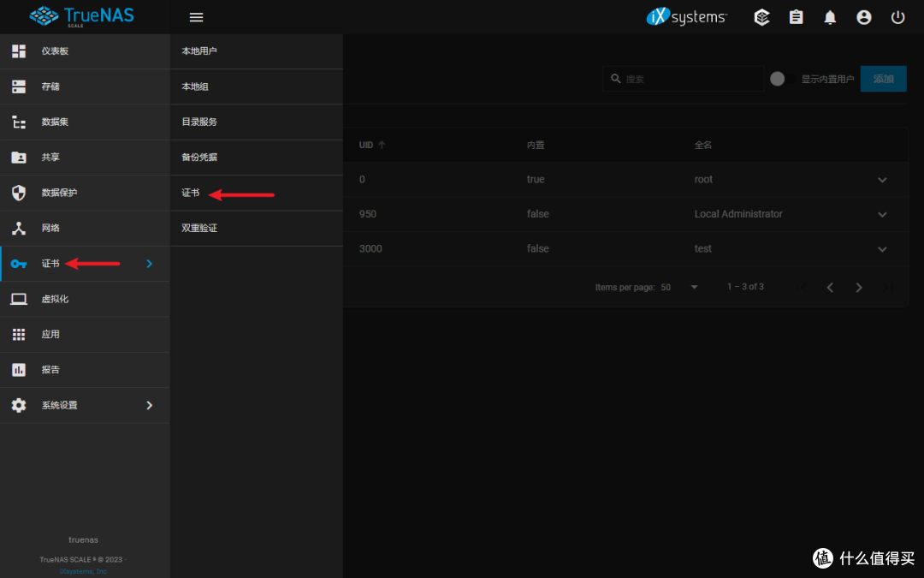This screenshot has height=578, width=924.
Task: Open the iXsystems logo link
Action: coord(686,16)
